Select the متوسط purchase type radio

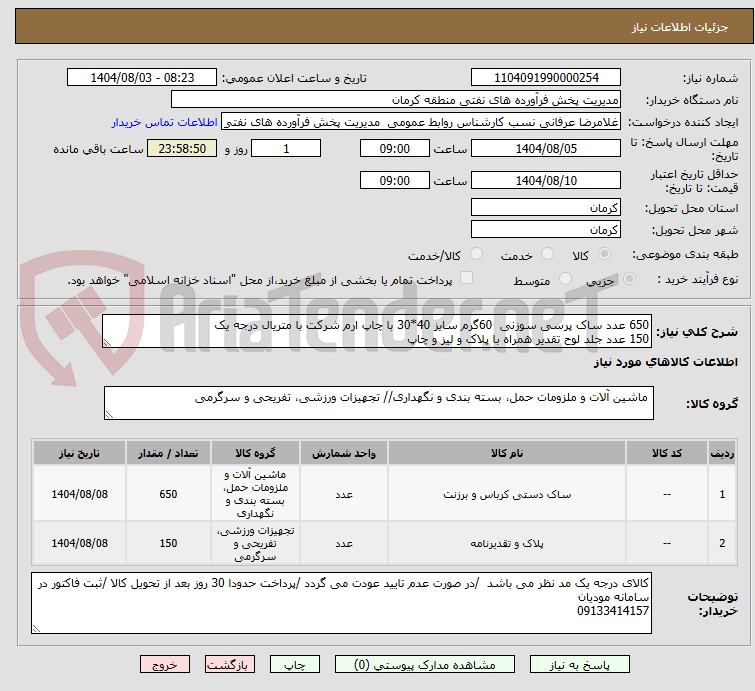pos(565,279)
